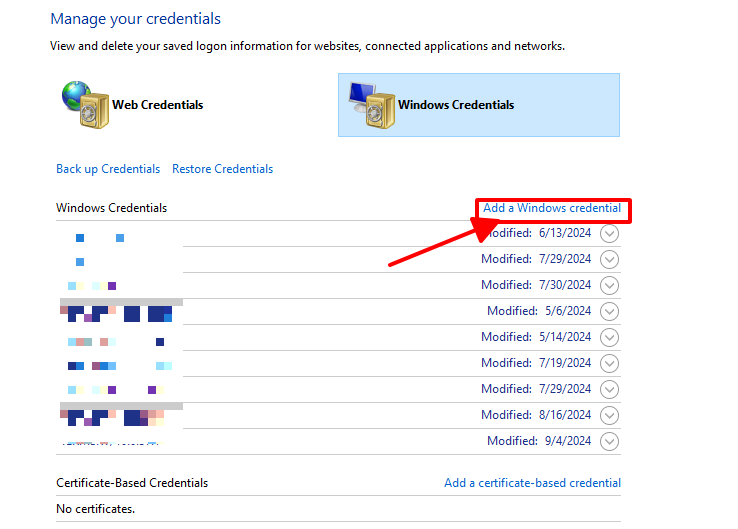Expand the credential modified 9/4/2024
The width and height of the screenshot is (738, 529).
[x=609, y=441]
